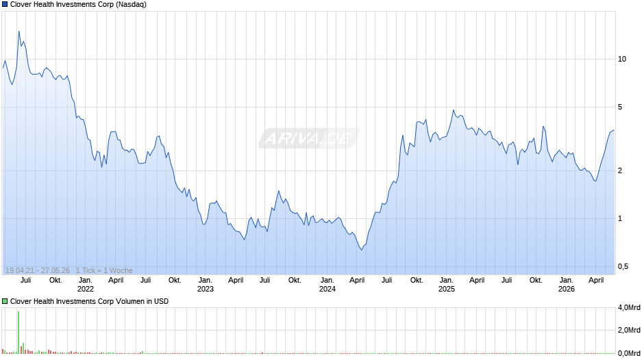This screenshot has height=360, width=644.
Task: Select the 'Clover Health Investments Corp (Nasdaq)' chart title
Action: pos(78,5)
